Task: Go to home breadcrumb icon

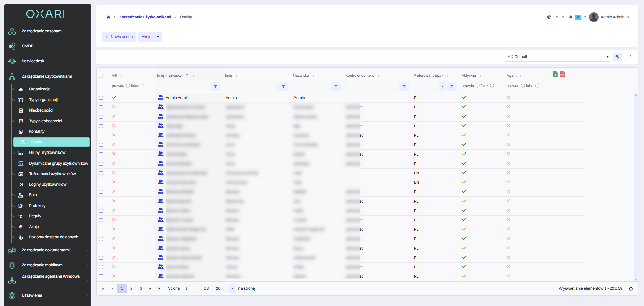Action: 108,17
